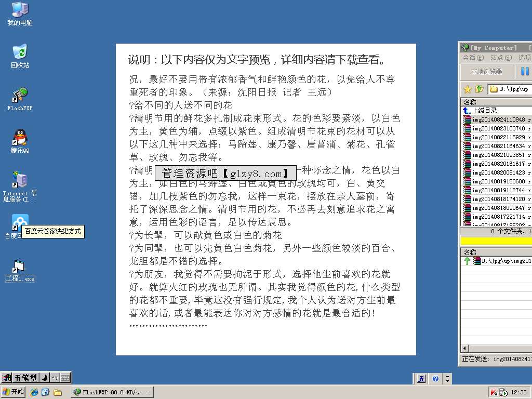This screenshot has width=532, height=399.
Task: Open the IME soft keyboard button
Action: pos(65,377)
